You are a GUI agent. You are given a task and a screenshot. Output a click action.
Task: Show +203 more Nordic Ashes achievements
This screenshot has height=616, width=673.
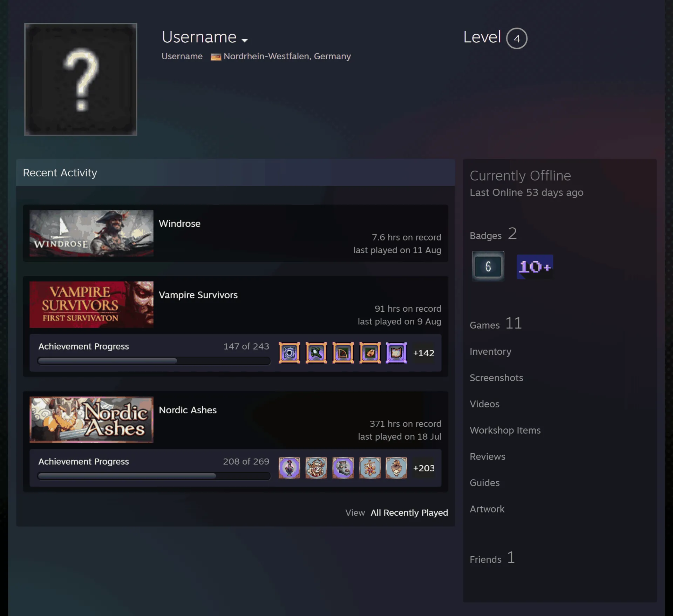point(423,468)
